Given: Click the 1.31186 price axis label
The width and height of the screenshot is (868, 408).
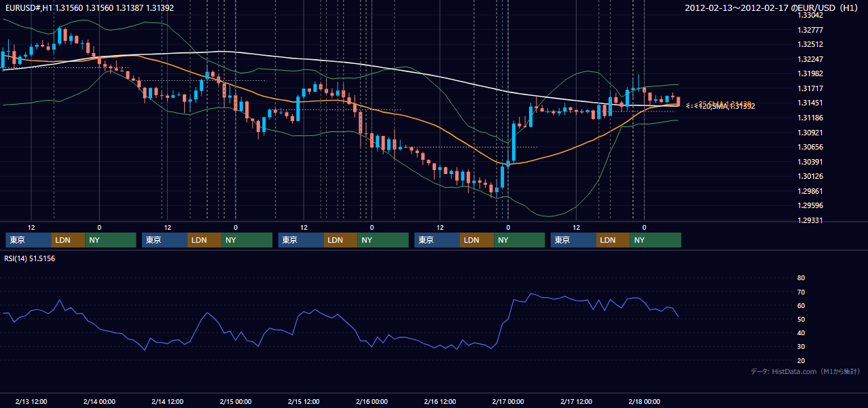Looking at the screenshot, I should [810, 118].
